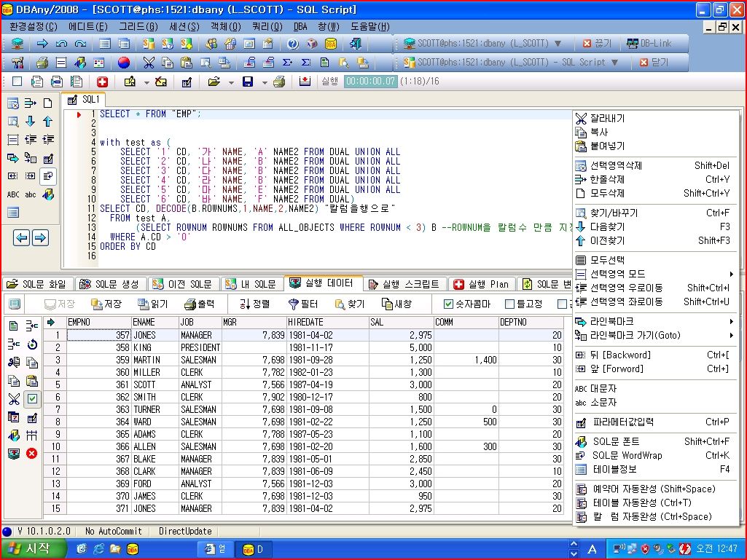
Task: Click the ENAME column header
Action: (x=155, y=323)
